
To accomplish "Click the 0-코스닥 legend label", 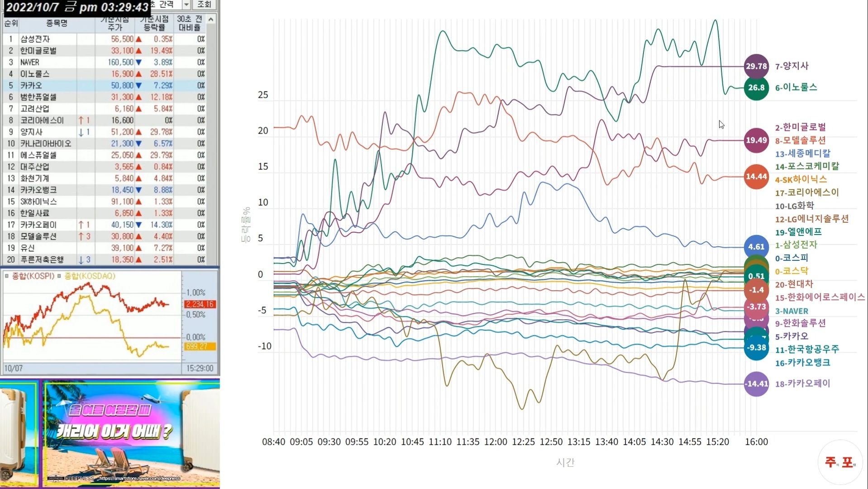I will [792, 271].
